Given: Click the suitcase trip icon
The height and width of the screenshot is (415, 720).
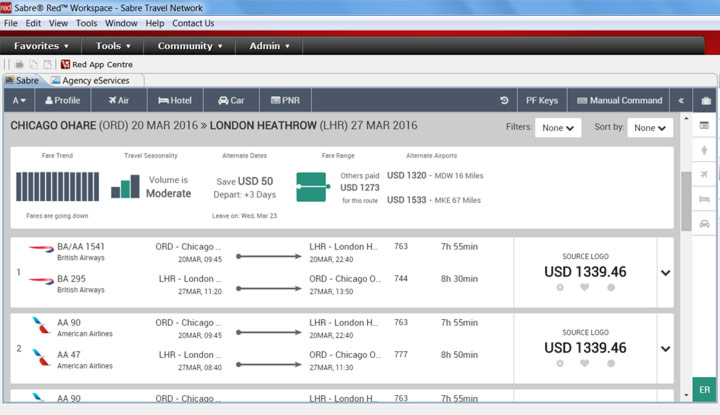Looking at the screenshot, I should (x=706, y=101).
